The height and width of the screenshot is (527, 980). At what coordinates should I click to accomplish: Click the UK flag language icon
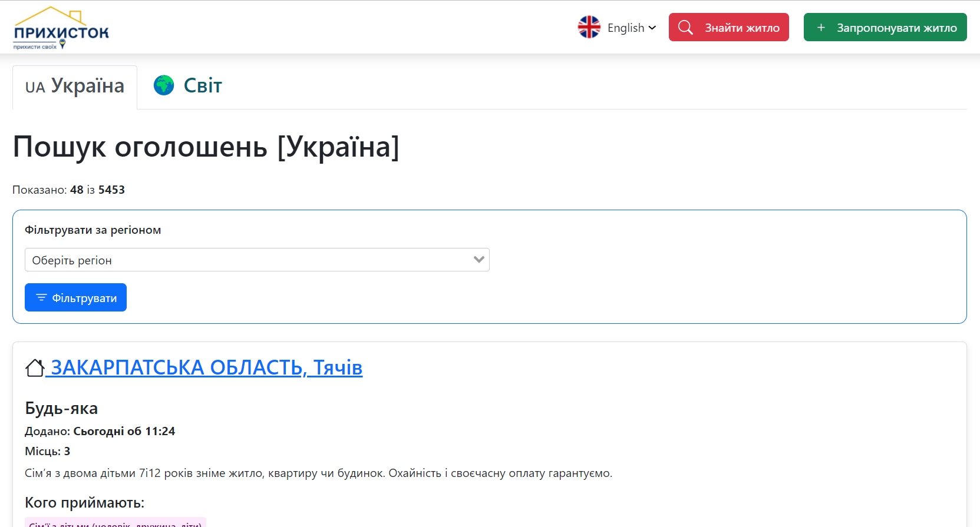[589, 27]
